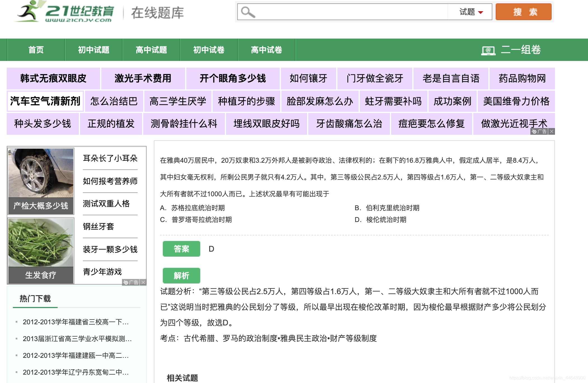The image size is (588, 383).
Task: Click the 广告 info badge on top banner
Action: 539,131
